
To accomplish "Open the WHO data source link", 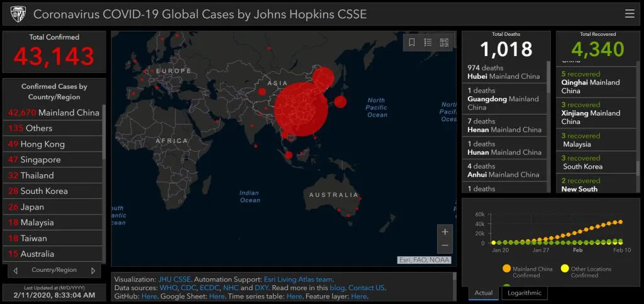I will pos(168,288).
